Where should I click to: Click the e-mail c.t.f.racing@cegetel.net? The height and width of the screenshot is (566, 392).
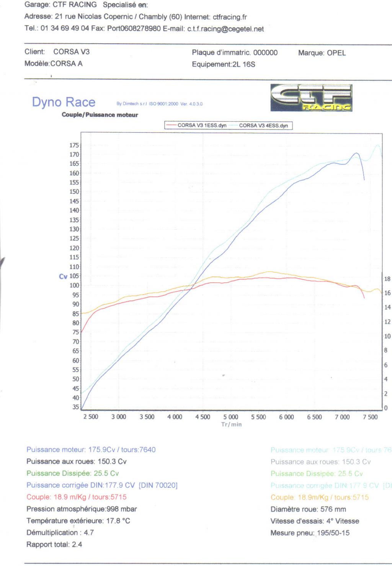(x=225, y=29)
